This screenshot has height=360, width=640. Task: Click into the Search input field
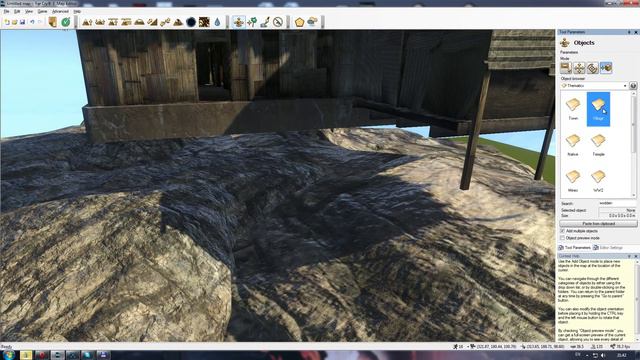click(617, 203)
